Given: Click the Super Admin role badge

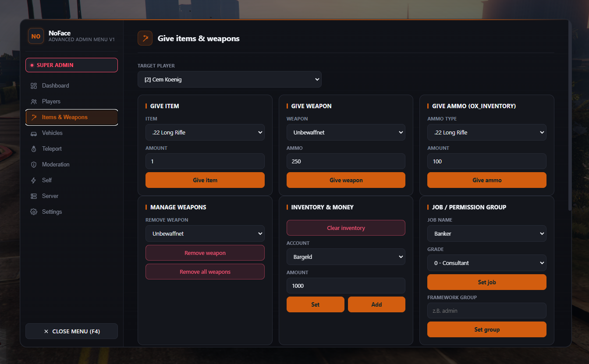Looking at the screenshot, I should 71,65.
